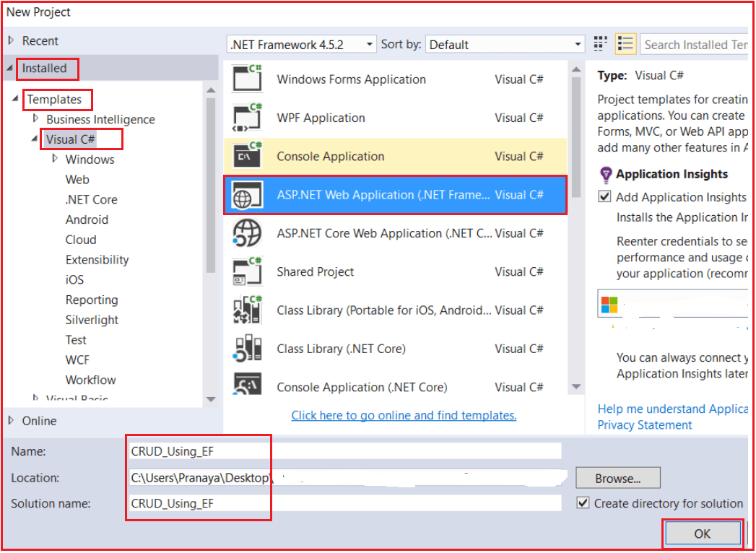
Task: Select the Extensibility category
Action: pos(97,260)
